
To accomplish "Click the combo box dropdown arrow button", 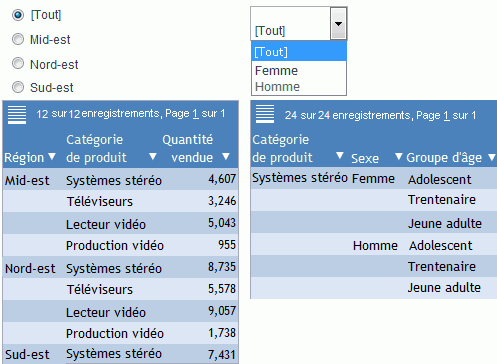I will [x=338, y=24].
